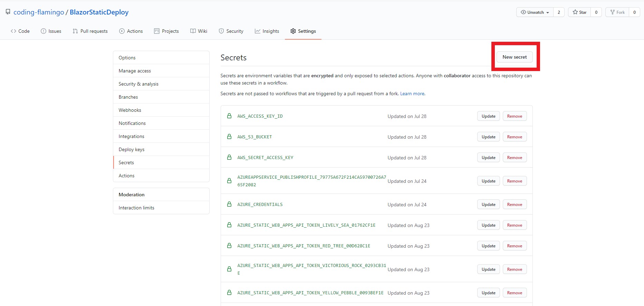Update the AWS_ACCESS_KEY_ID secret
644x306 pixels.
488,116
